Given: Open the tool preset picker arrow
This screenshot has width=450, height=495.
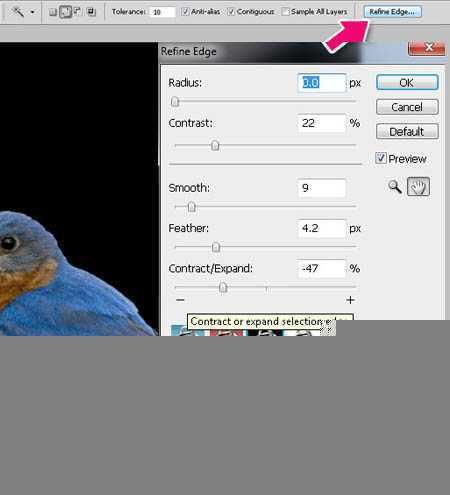Looking at the screenshot, I should tap(32, 12).
